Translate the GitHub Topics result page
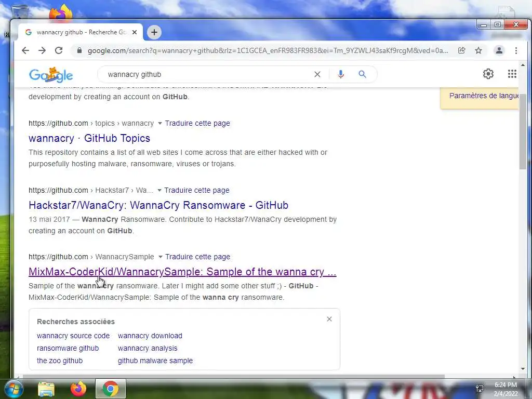 tap(197, 123)
